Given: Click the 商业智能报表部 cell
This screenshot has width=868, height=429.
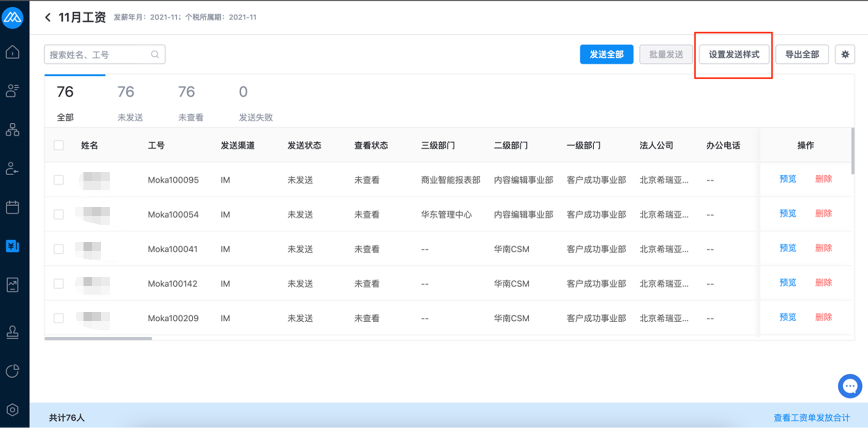Looking at the screenshot, I should click(451, 180).
